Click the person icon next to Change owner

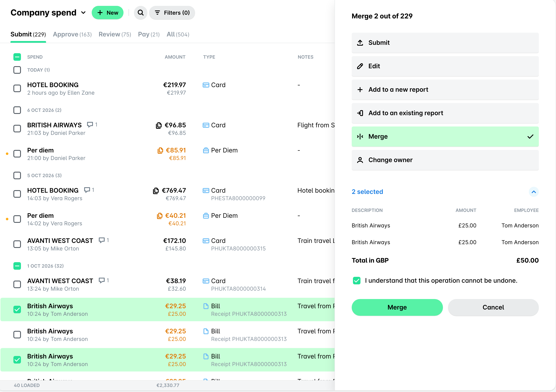pyautogui.click(x=360, y=160)
